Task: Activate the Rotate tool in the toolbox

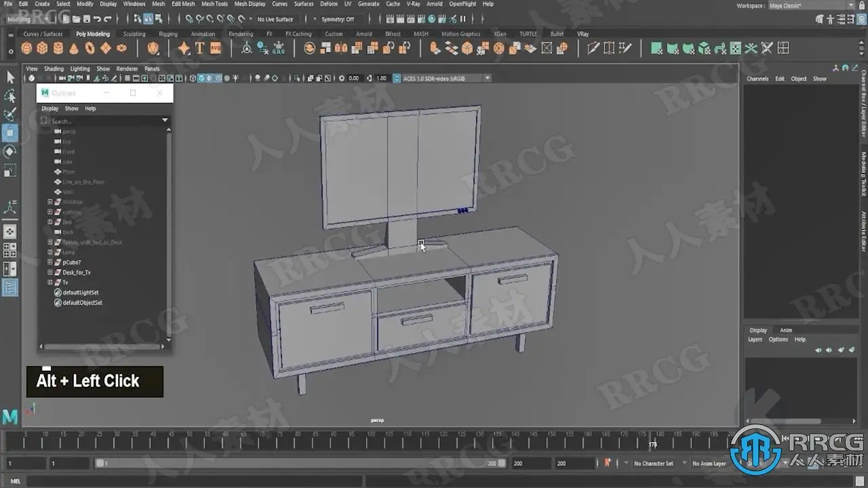Action: 10,151
